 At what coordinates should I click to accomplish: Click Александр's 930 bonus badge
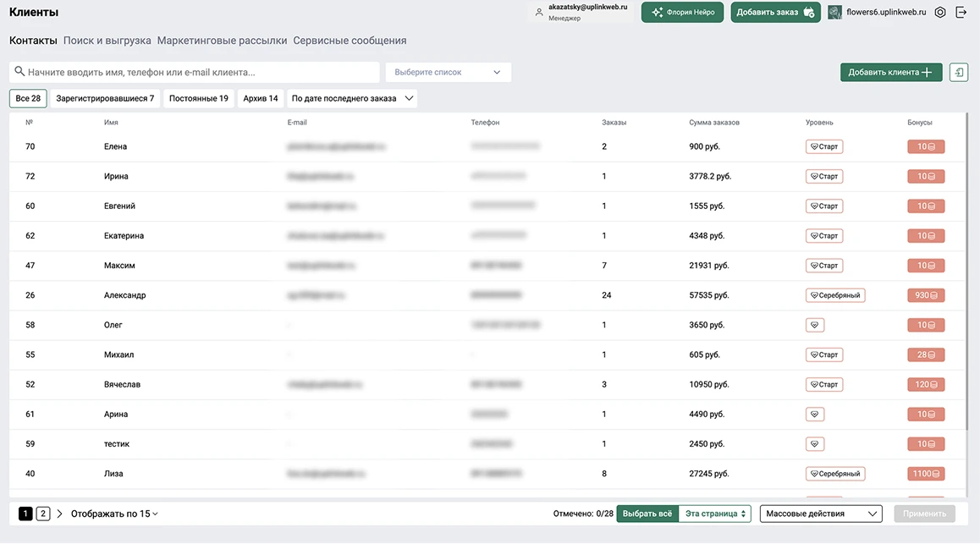(926, 295)
